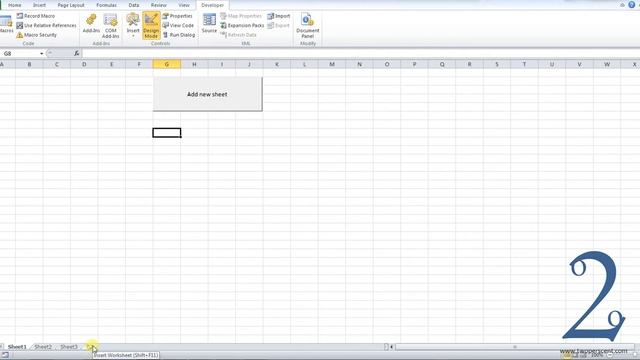
Task: Select column G header
Action: 167,64
